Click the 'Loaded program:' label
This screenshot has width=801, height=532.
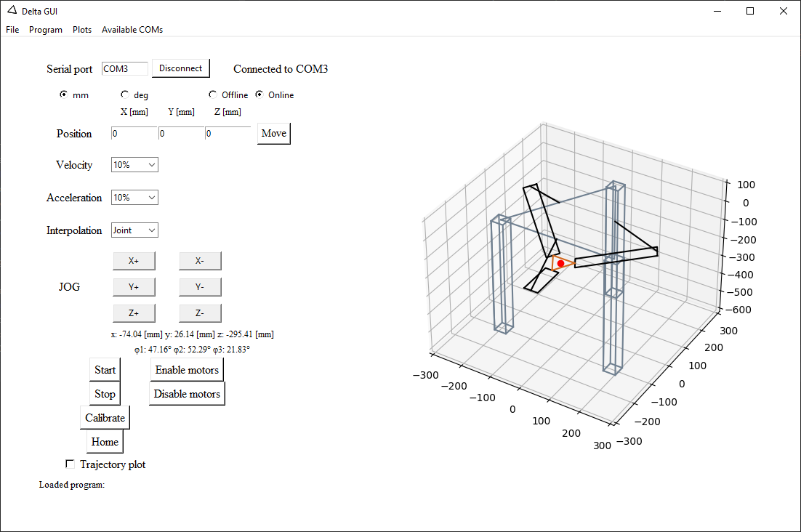72,485
